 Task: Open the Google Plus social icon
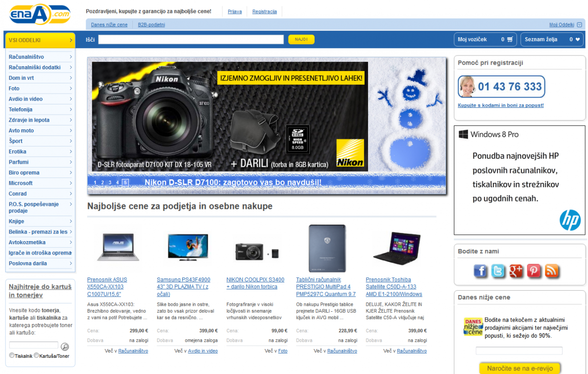tap(516, 271)
